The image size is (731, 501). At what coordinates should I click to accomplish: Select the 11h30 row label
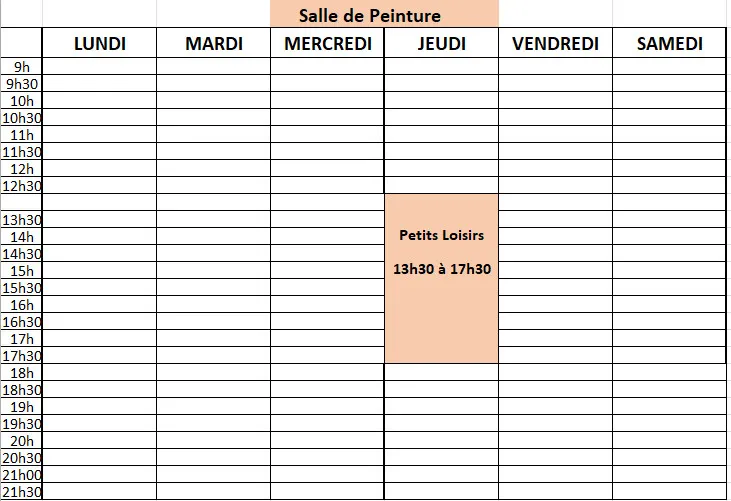(21, 152)
